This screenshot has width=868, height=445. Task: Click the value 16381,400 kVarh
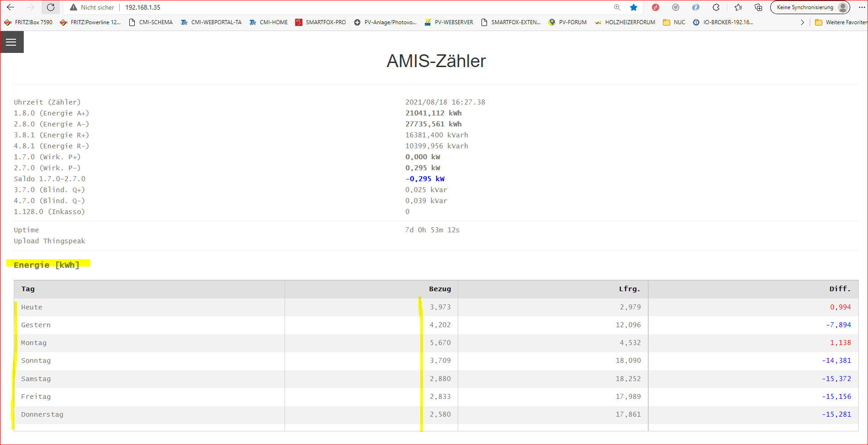pos(437,135)
